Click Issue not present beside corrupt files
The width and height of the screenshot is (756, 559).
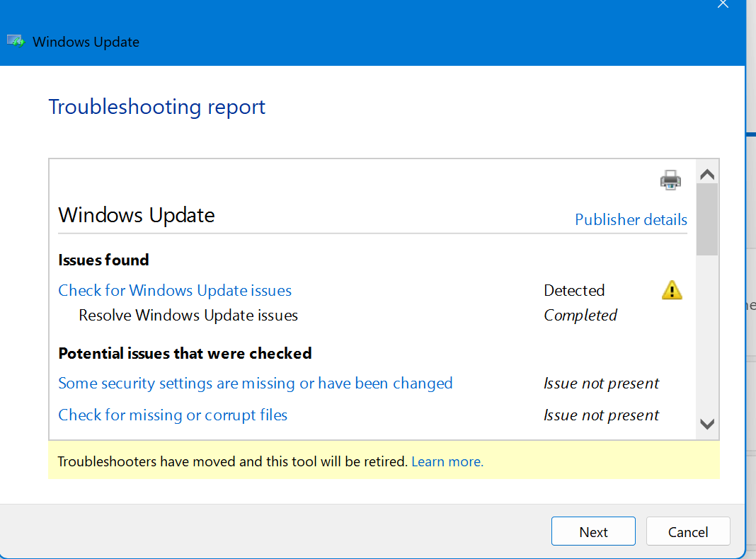point(601,415)
